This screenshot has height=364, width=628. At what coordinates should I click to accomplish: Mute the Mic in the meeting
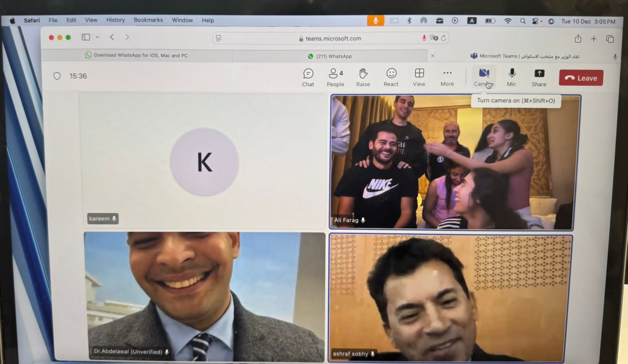pyautogui.click(x=511, y=78)
